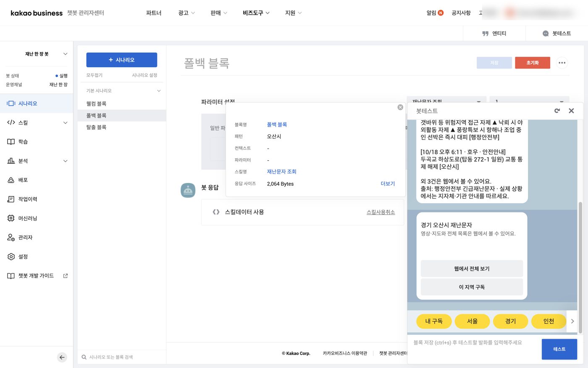Open 시나리오 설정 link

(x=144, y=75)
